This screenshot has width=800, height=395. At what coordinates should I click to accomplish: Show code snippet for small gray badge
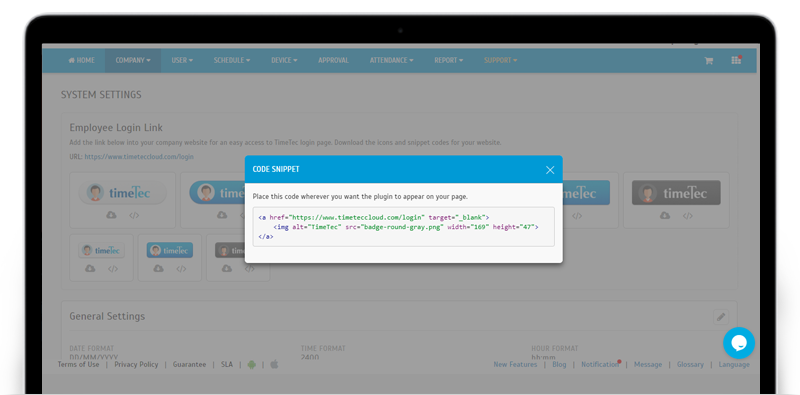coord(249,268)
